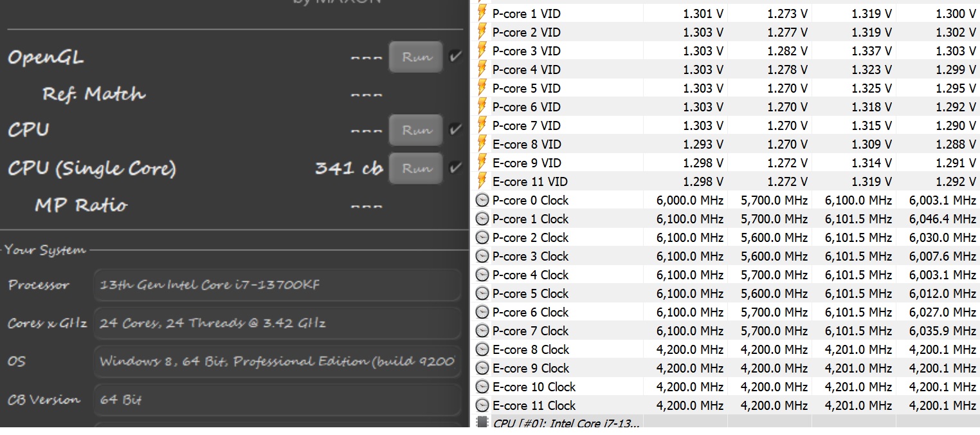Run the CPU (Single Core) benchmark
The image size is (980, 435).
click(x=416, y=168)
